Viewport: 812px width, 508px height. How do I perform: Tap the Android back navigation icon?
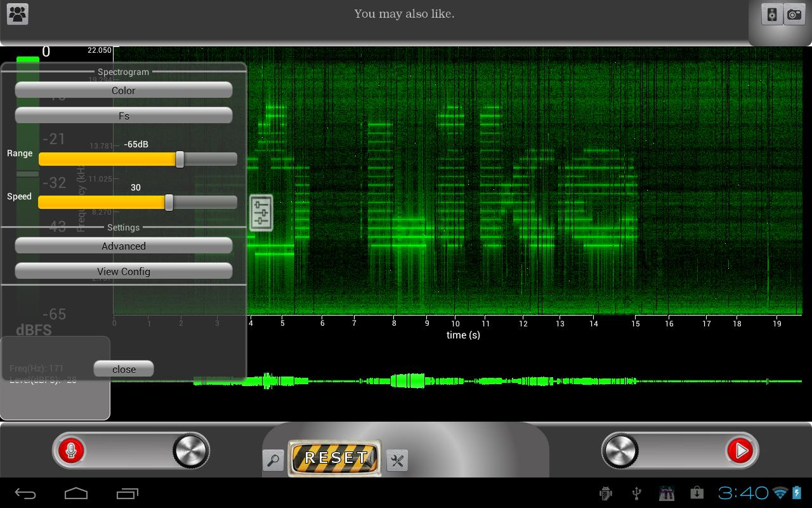25,493
